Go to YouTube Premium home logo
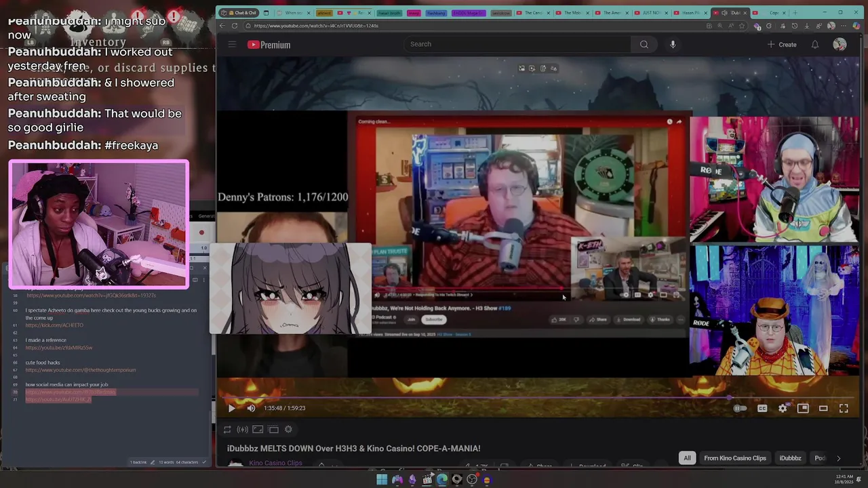This screenshot has width=868, height=488. 269,45
